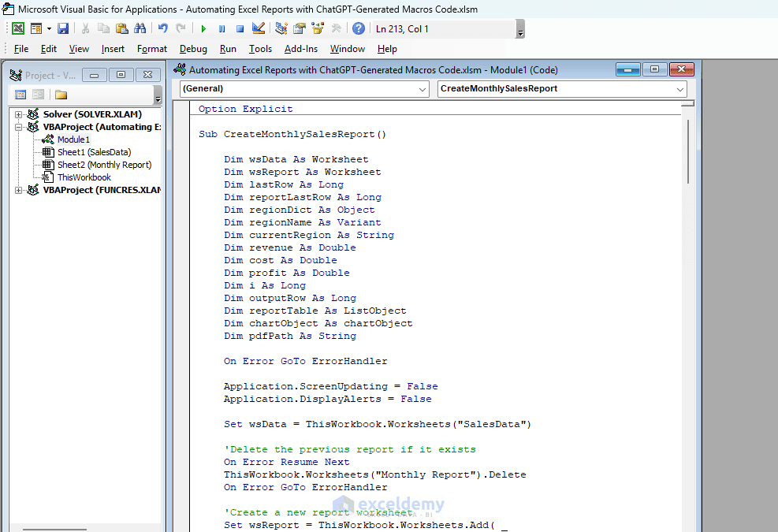Open Project Explorer toolbar icon
Image resolution: width=778 pixels, height=532 pixels.
point(281,29)
